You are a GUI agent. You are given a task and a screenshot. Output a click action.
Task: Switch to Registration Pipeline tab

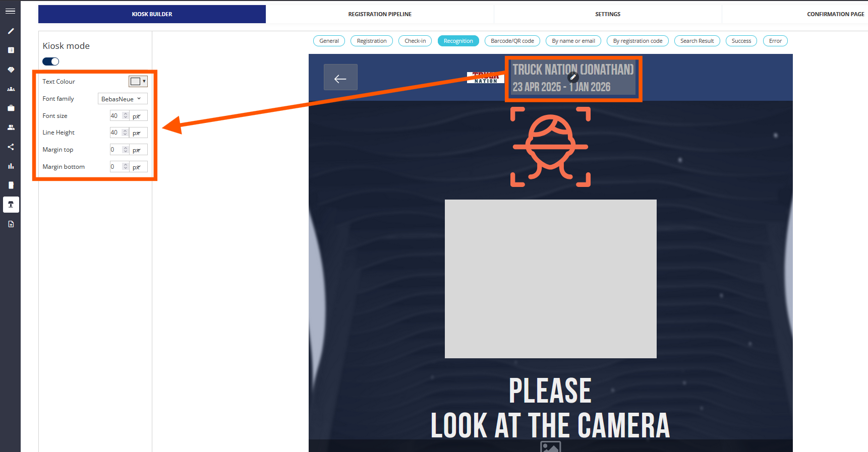pyautogui.click(x=380, y=14)
